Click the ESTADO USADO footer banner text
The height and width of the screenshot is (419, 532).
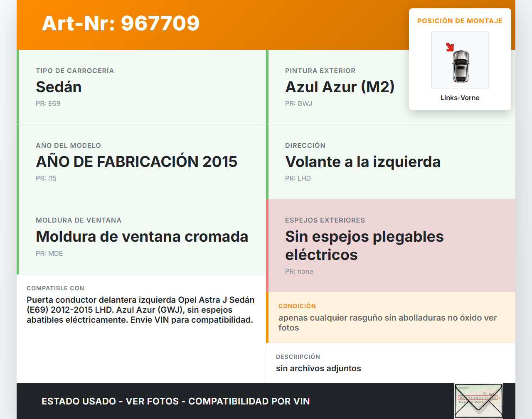point(176,401)
